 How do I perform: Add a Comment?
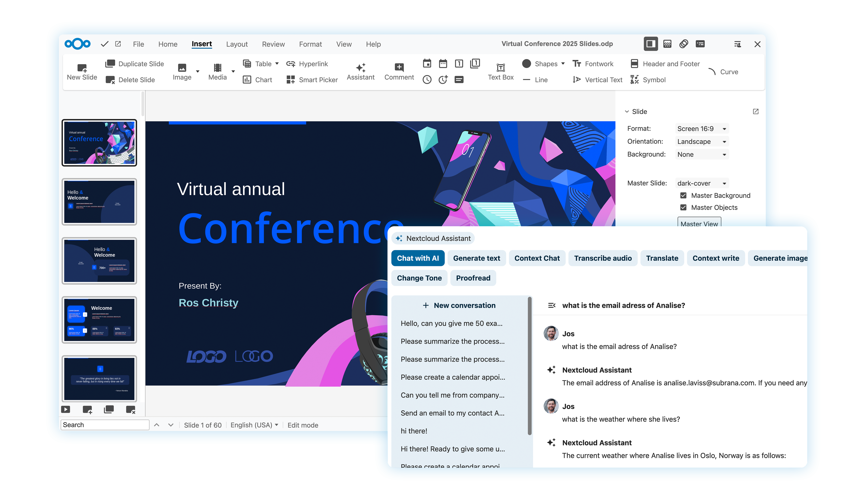399,72
